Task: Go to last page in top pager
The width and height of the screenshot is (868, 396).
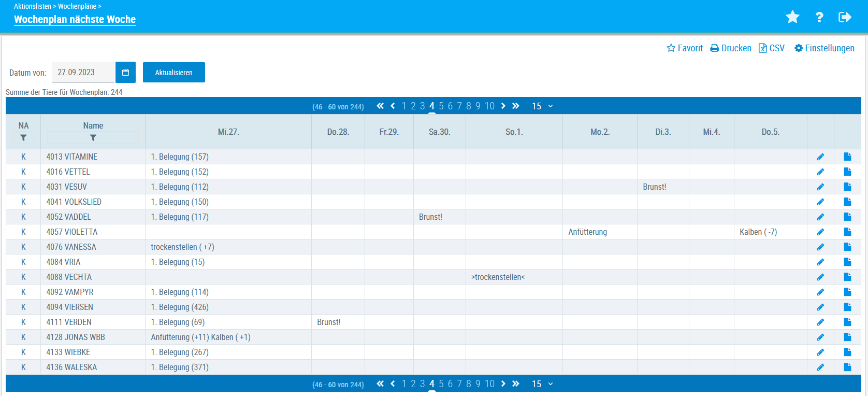Action: coord(515,106)
